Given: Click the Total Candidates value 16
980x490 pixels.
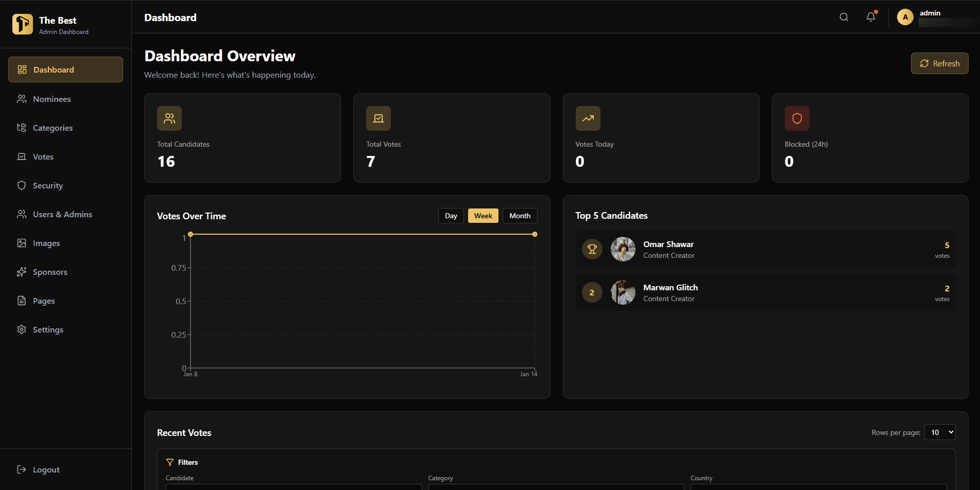Looking at the screenshot, I should (x=166, y=162).
